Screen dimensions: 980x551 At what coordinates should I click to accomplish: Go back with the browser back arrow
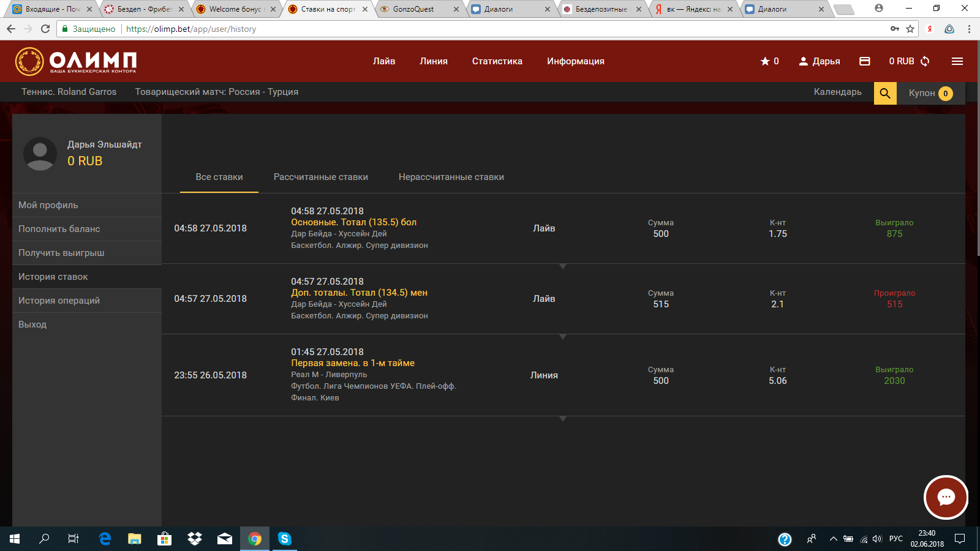coord(11,29)
